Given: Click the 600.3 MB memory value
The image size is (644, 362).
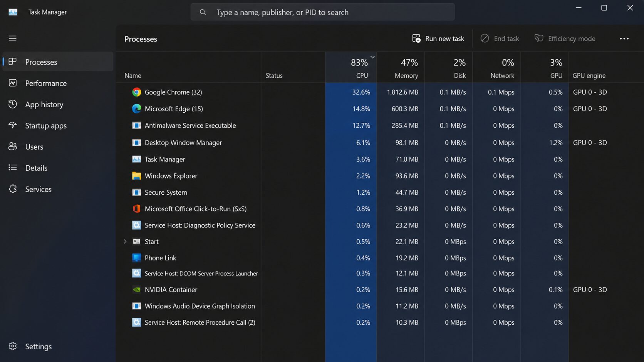Looking at the screenshot, I should (x=405, y=108).
